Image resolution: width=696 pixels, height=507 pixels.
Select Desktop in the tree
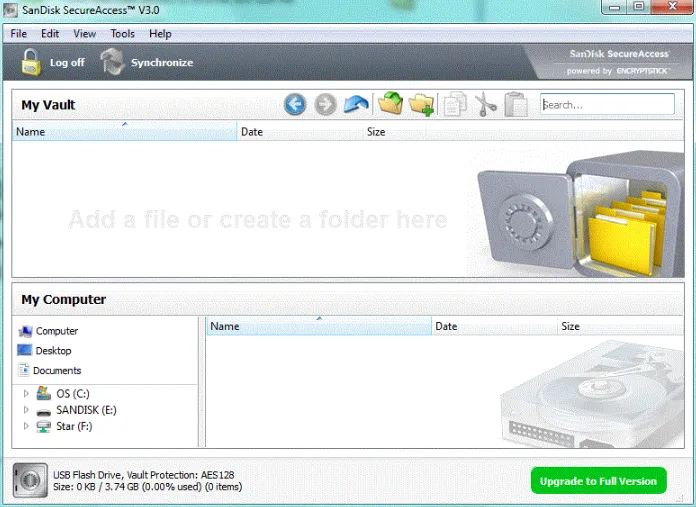click(53, 351)
